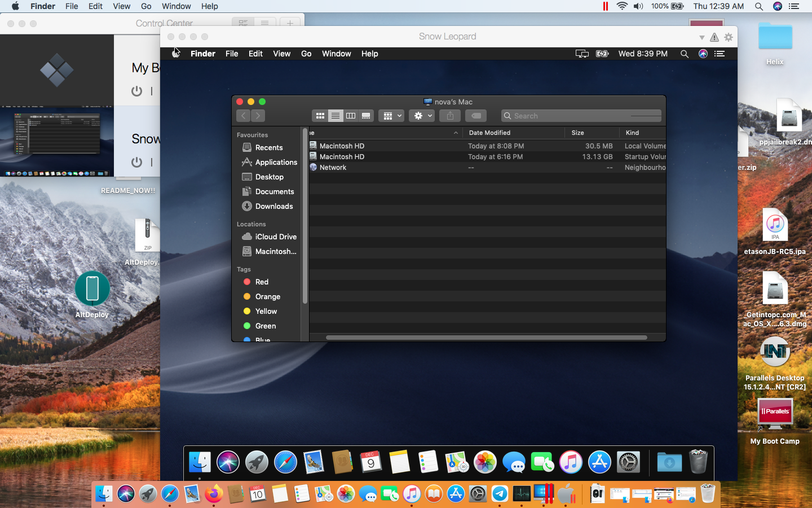The image size is (812, 508).
Task: Open Siri in the guest Mojave dock
Action: click(228, 462)
